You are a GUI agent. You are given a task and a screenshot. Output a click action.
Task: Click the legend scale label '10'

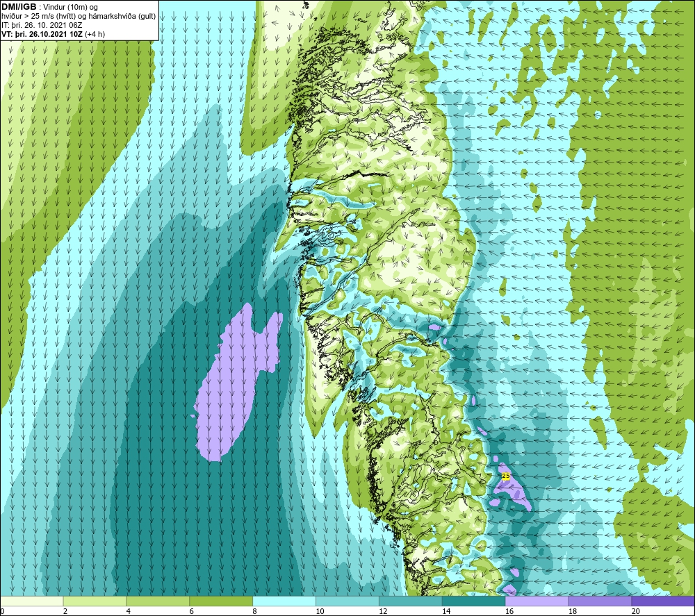click(320, 611)
